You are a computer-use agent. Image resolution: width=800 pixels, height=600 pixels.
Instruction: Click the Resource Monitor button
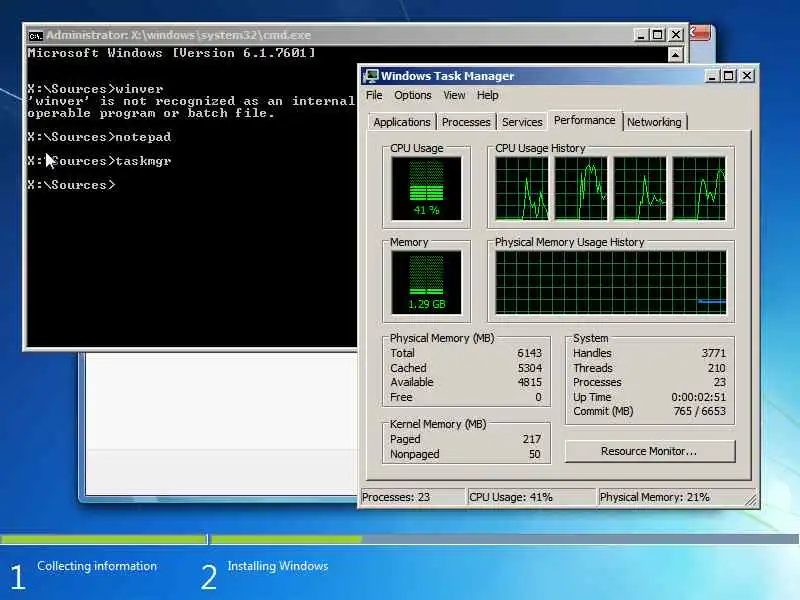649,451
